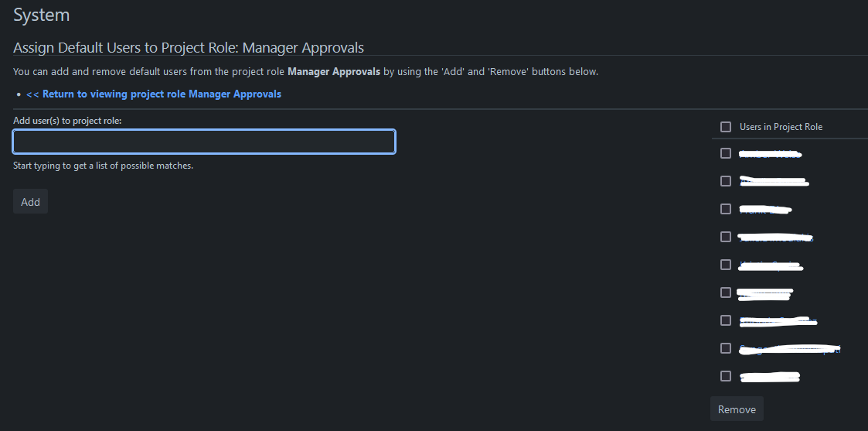Image resolution: width=868 pixels, height=431 pixels.
Task: Open the first redacted user name link
Action: (x=771, y=154)
